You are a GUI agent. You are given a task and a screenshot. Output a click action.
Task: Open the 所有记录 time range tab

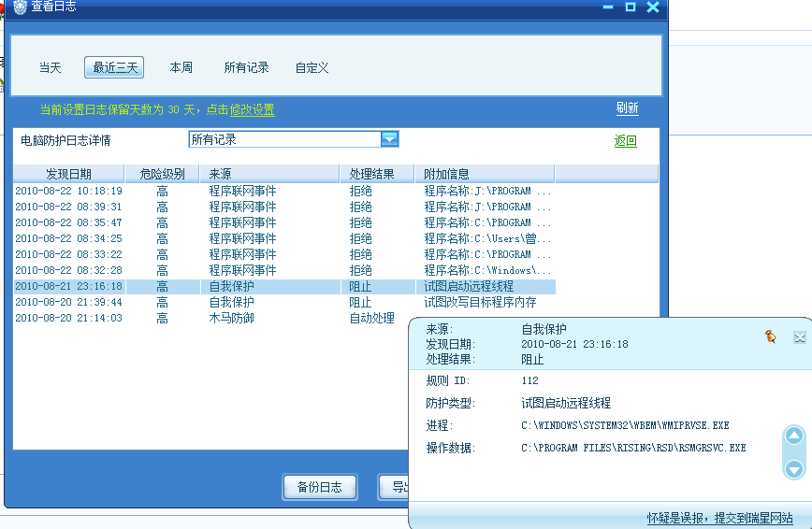pyautogui.click(x=247, y=68)
